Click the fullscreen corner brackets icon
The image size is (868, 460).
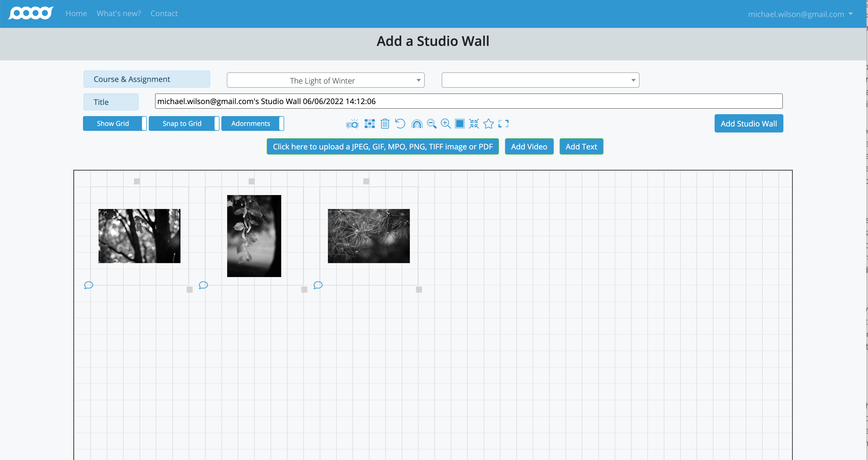[503, 124]
